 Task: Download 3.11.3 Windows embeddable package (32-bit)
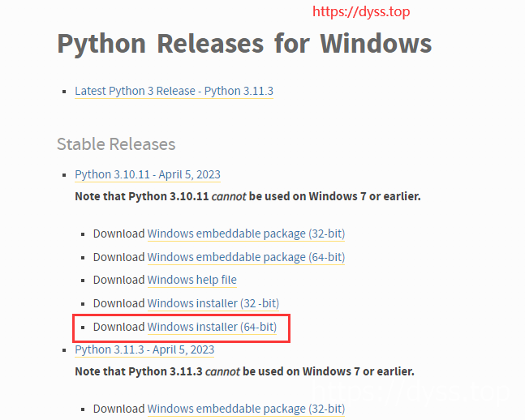point(246,409)
